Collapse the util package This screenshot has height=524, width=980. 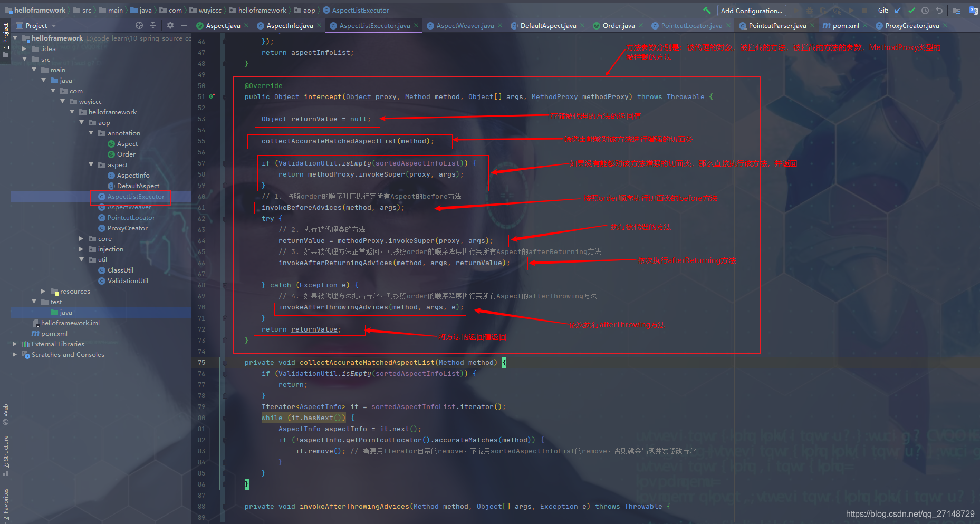point(81,260)
